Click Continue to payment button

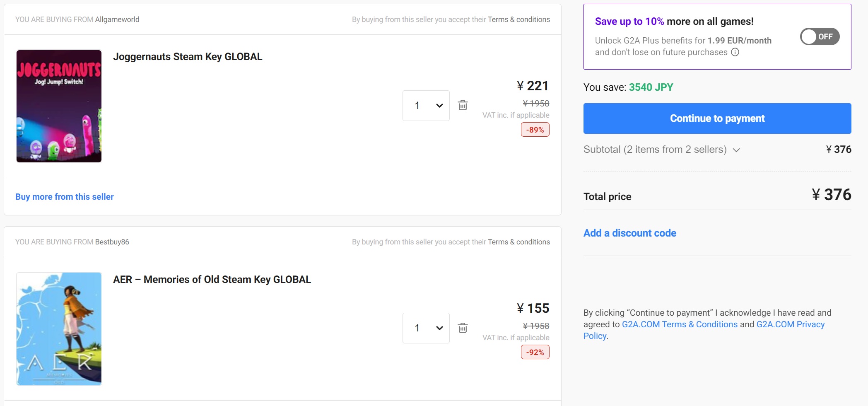coord(717,118)
